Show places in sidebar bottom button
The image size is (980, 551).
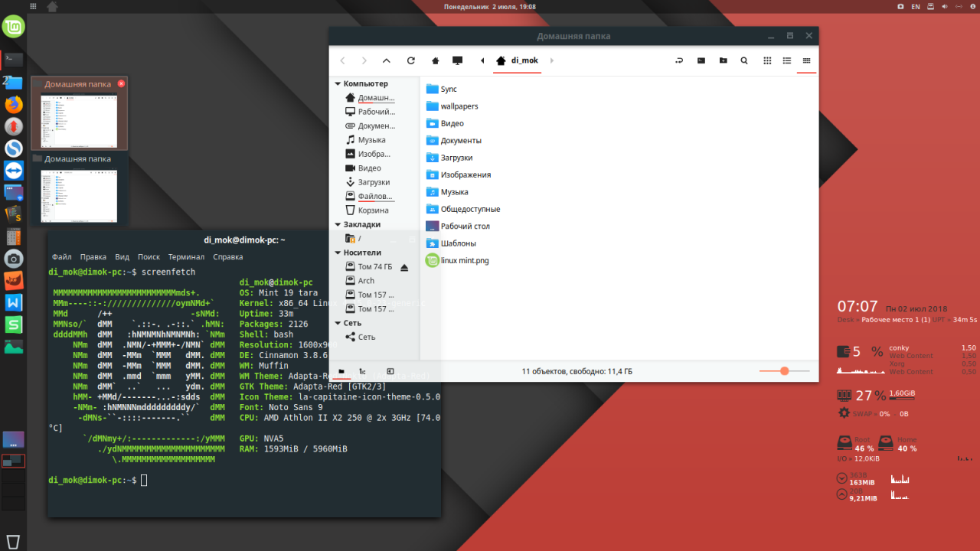tap(341, 371)
